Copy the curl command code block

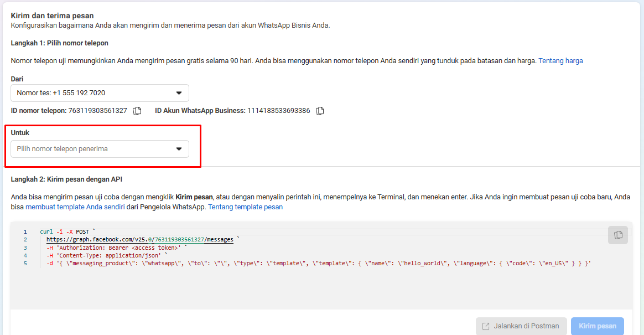pos(617,235)
